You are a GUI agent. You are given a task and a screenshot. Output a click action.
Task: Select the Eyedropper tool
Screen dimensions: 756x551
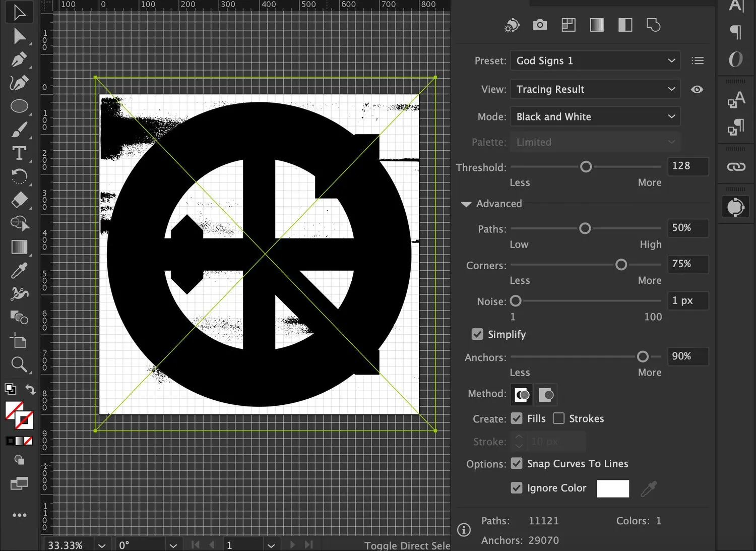pyautogui.click(x=19, y=271)
